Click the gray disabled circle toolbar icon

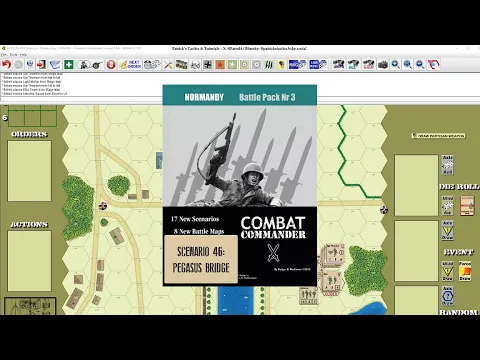click(x=19, y=64)
